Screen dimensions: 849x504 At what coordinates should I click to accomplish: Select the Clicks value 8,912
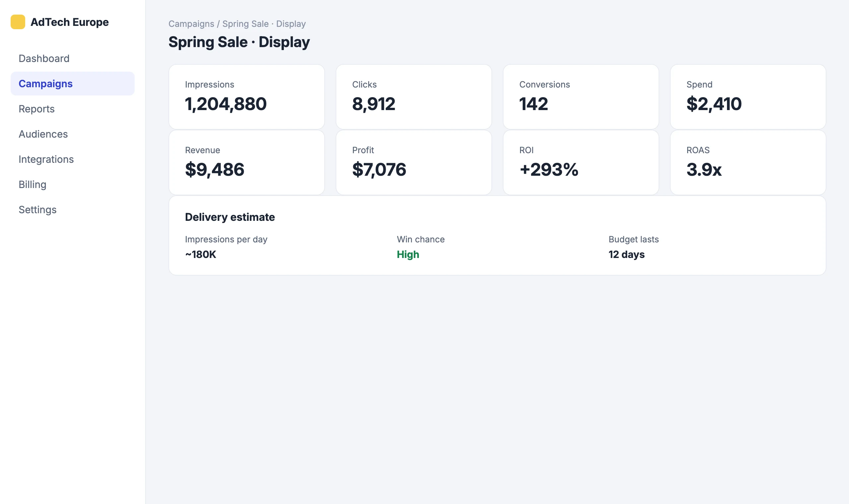click(373, 103)
